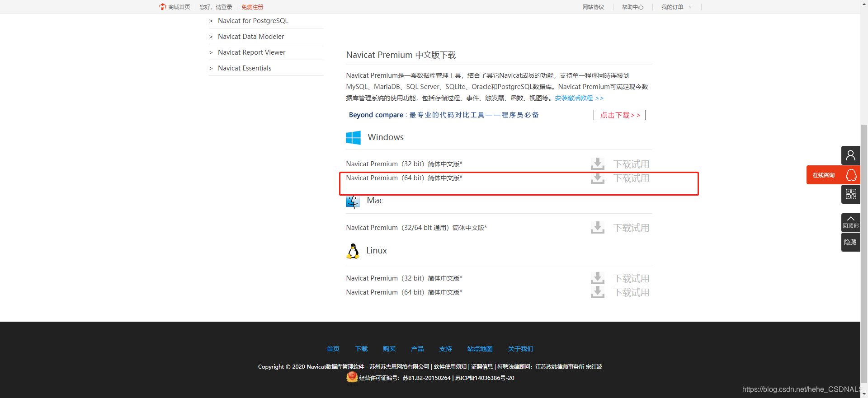
Task: Click 回顶部 back to top button
Action: click(850, 223)
